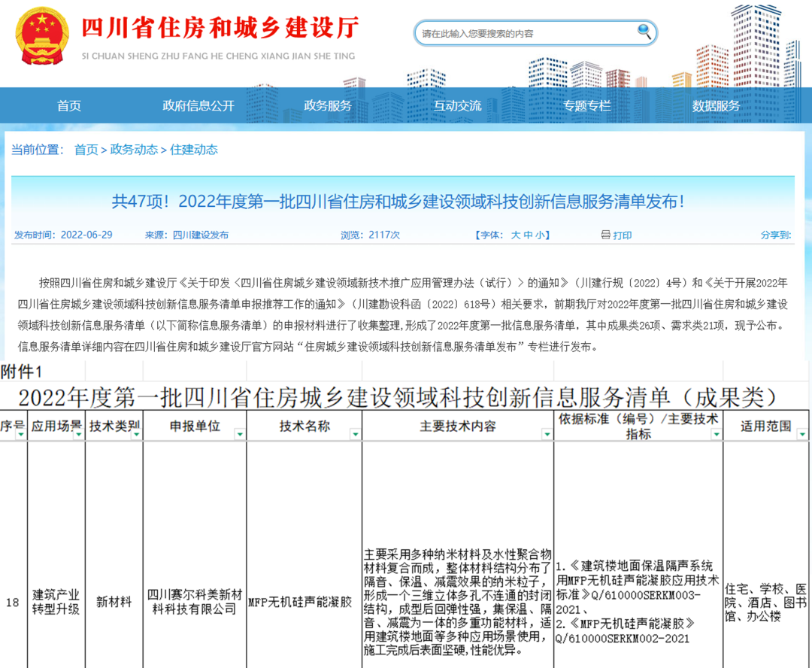Click the 住建动态 breadcrumb link
The image size is (812, 668).
(195, 150)
